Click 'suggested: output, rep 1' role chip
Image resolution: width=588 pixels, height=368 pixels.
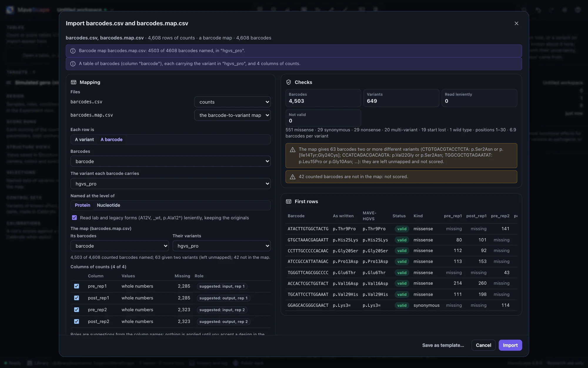pyautogui.click(x=223, y=298)
